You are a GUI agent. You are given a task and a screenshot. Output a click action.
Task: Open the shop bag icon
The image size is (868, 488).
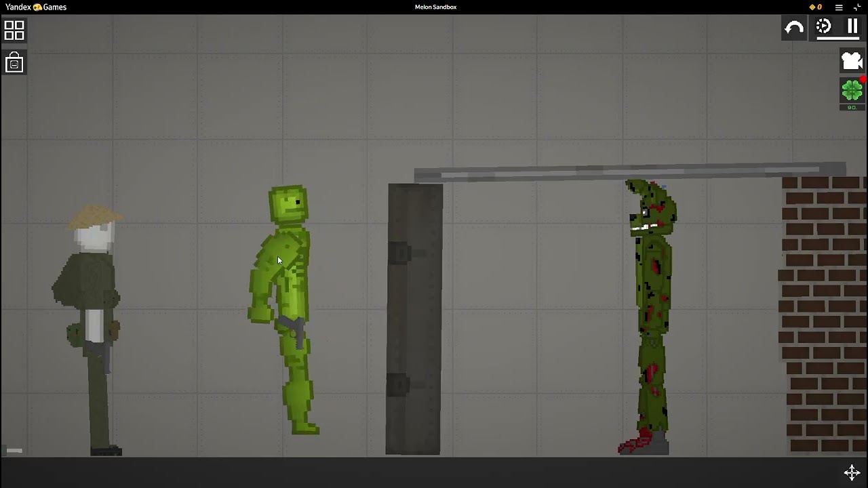tap(14, 62)
